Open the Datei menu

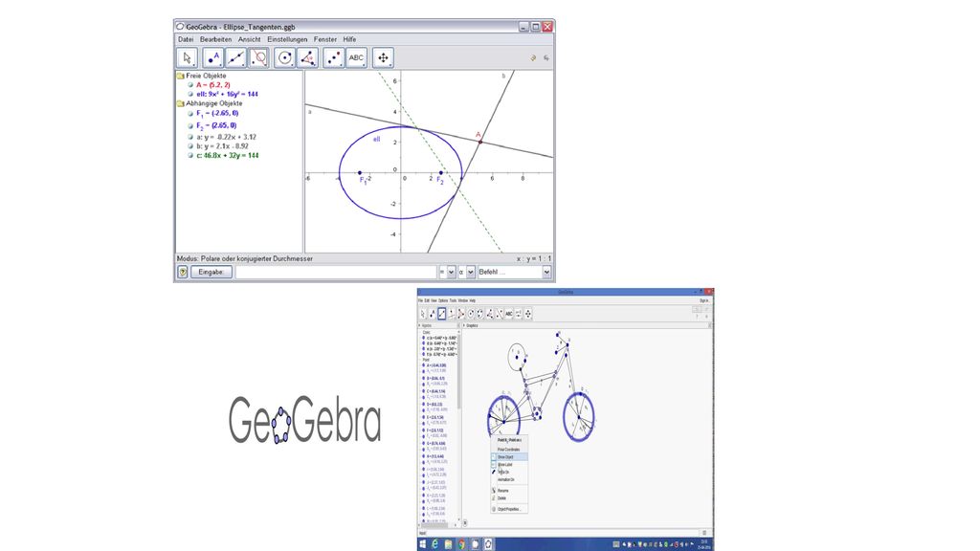[x=186, y=39]
